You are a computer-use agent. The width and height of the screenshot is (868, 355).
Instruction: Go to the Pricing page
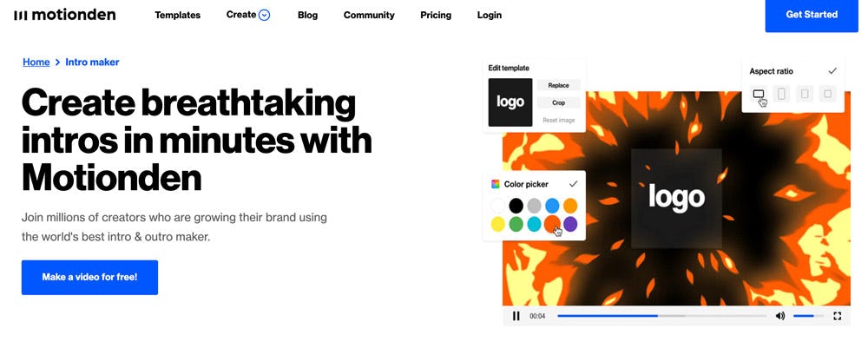point(436,15)
